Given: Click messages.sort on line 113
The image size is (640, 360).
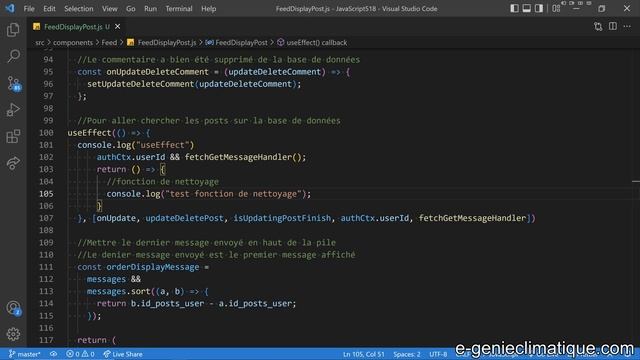Looking at the screenshot, I should (118, 291).
